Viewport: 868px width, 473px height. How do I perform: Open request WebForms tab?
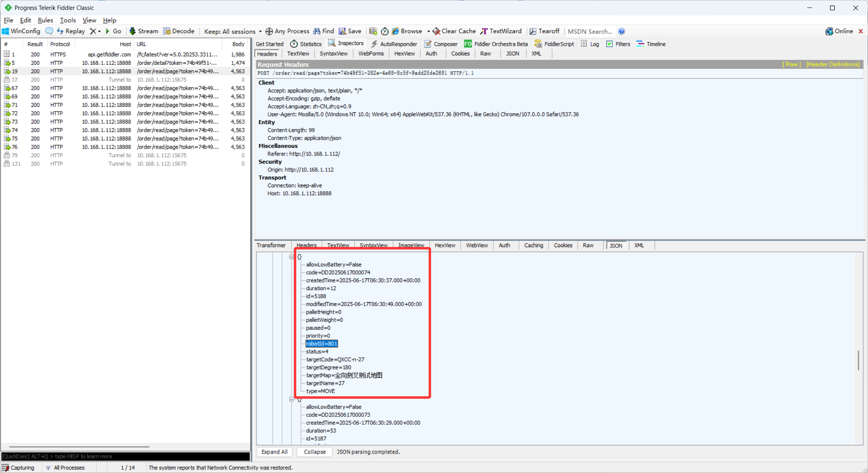[x=371, y=53]
